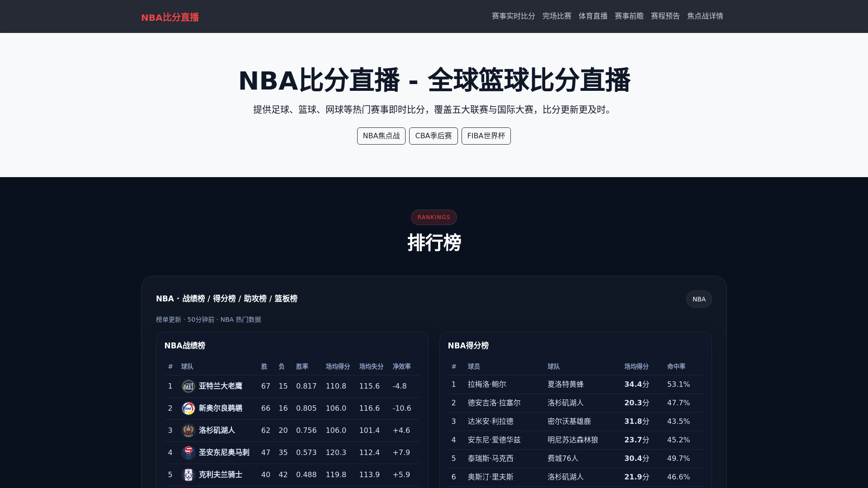Select player 奥斯汀·里夫斯

tap(491, 477)
